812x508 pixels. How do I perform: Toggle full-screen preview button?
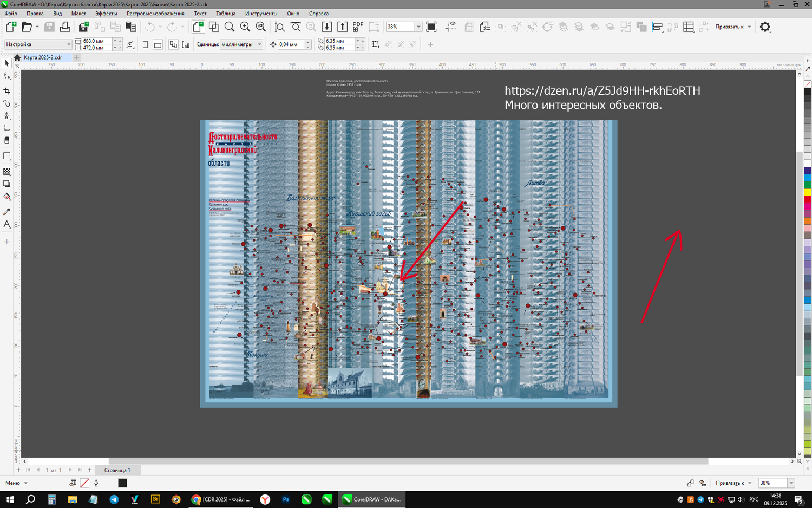coord(431,27)
